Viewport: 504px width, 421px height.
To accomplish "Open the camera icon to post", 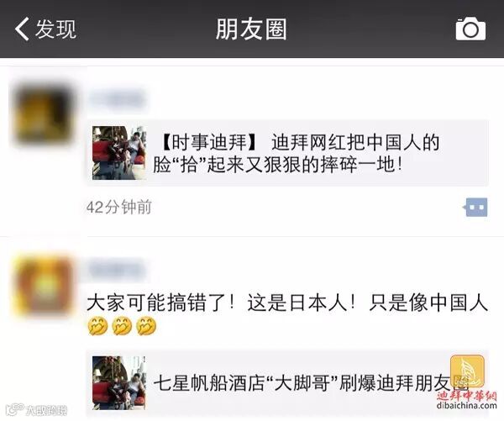I will 470,29.
